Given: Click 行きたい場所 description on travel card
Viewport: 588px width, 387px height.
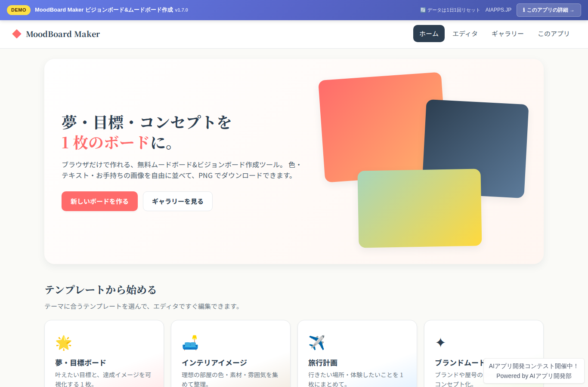Looking at the screenshot, I should pos(356,379).
